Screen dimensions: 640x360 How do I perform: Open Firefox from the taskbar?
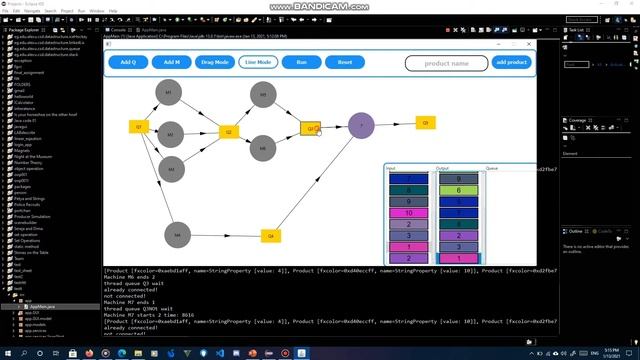pos(89,353)
